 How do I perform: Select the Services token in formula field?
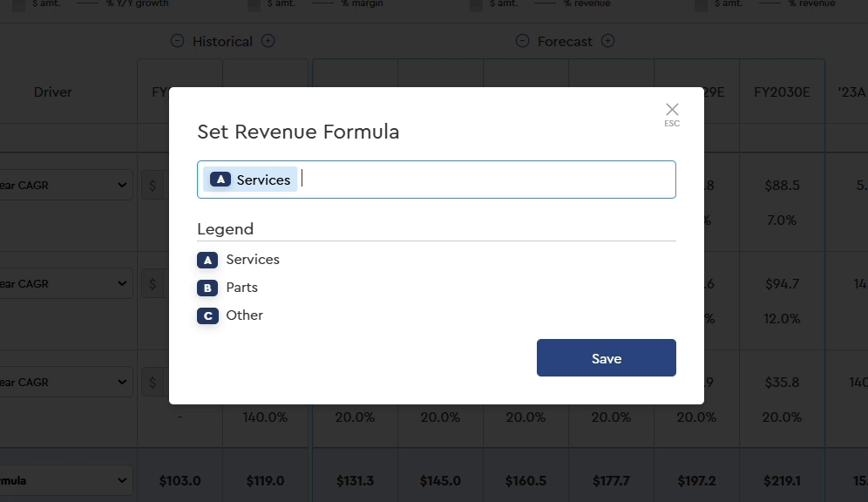pos(250,180)
